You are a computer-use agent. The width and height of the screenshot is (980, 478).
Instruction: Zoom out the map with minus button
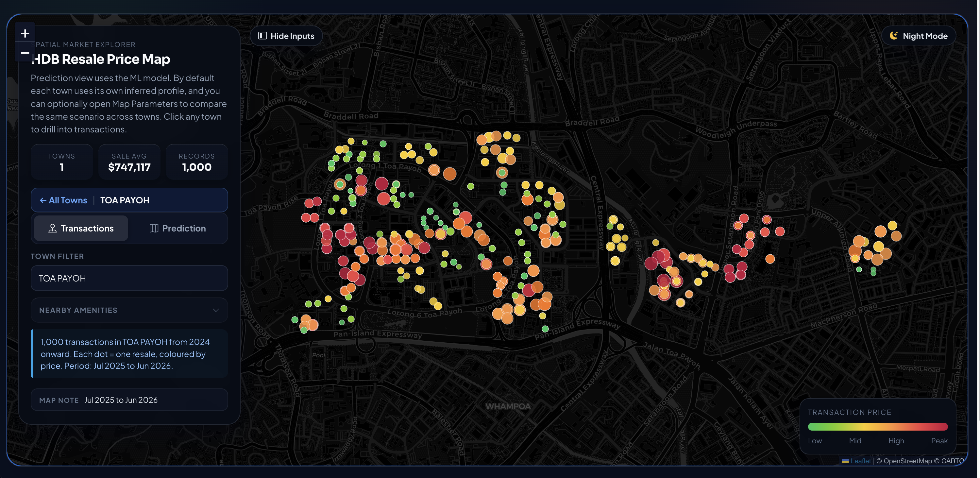point(25,53)
